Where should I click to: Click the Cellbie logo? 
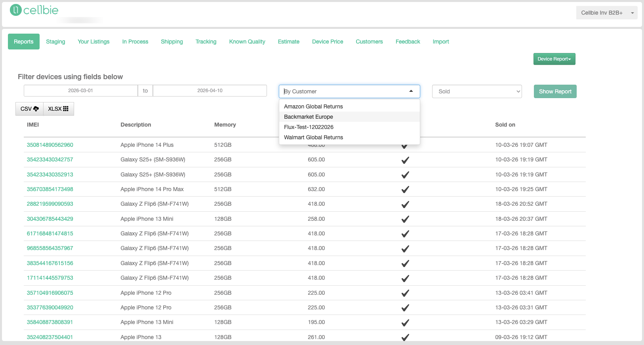point(34,10)
